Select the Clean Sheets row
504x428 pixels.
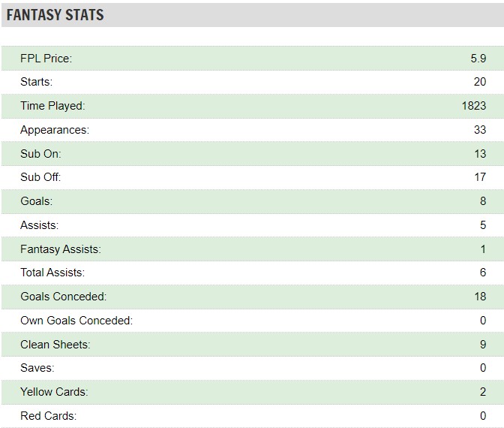tap(253, 345)
